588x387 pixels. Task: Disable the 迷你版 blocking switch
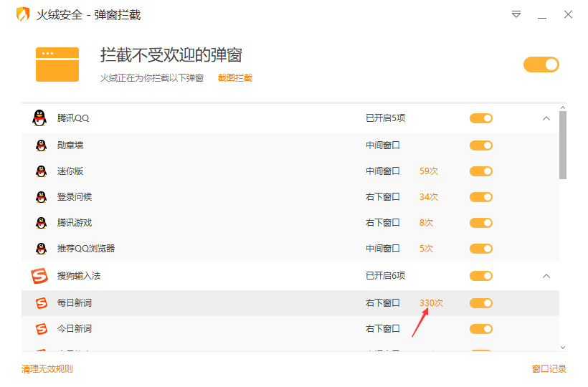point(481,171)
